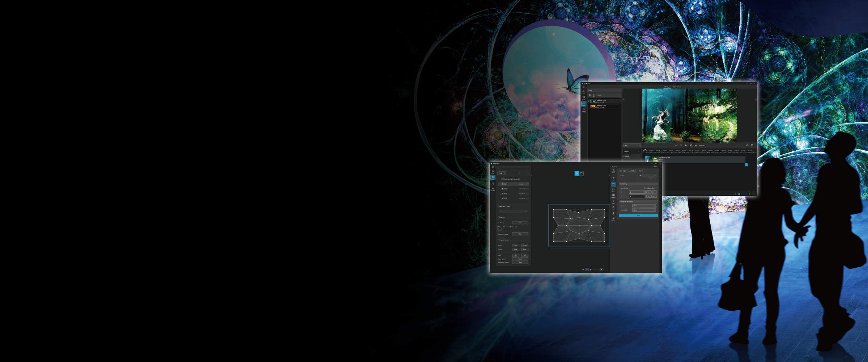Viewport: 868px width, 362px height.
Task: Adjust the canvas zoom slider
Action: (x=594, y=269)
